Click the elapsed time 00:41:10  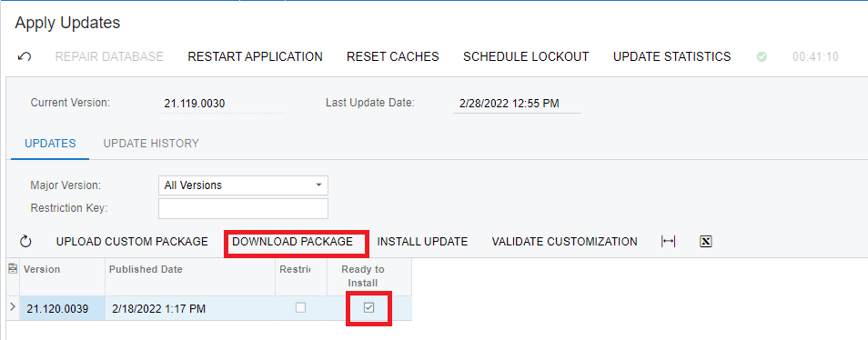click(x=815, y=57)
